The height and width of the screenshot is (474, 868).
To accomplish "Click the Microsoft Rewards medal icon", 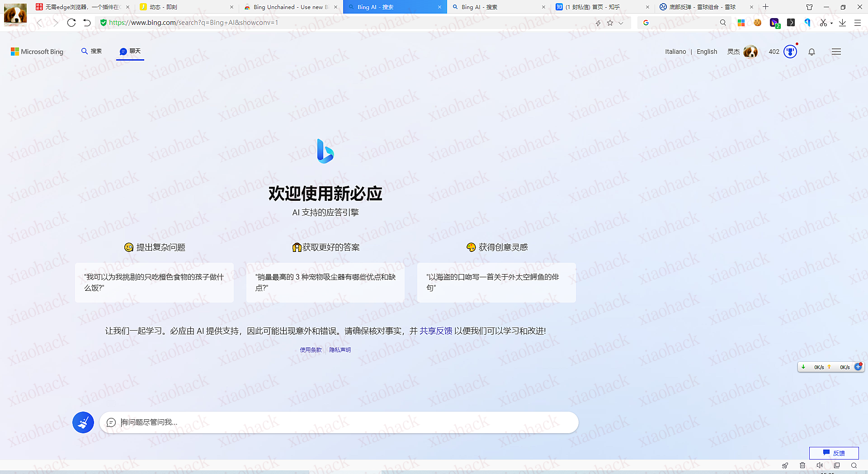I will tap(790, 52).
